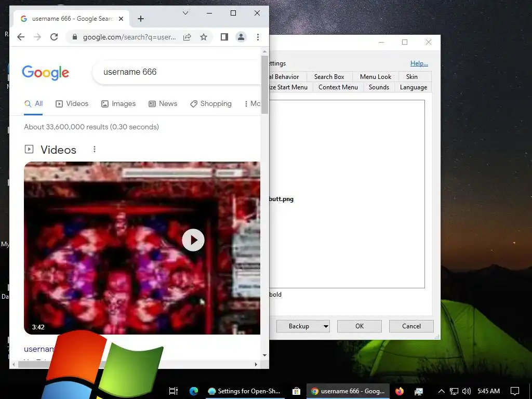Click the scroll down arrow in Chrome page
Image resolution: width=532 pixels, height=399 pixels.
(264, 355)
